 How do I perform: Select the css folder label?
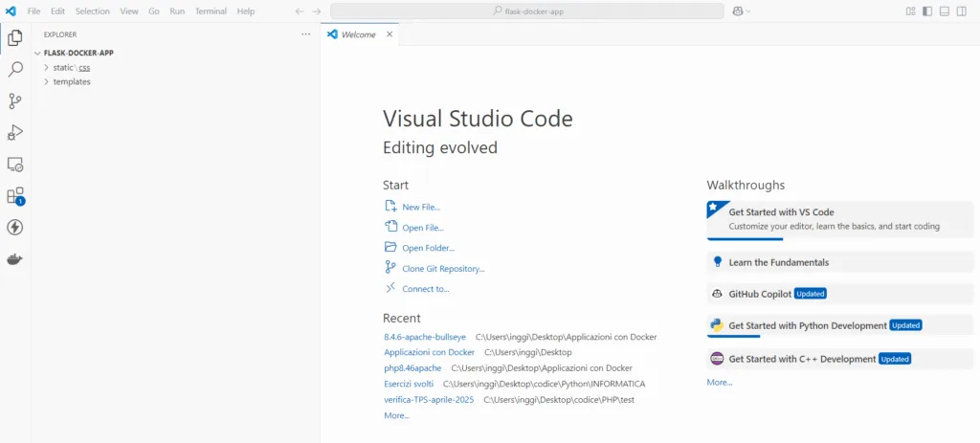[x=84, y=68]
